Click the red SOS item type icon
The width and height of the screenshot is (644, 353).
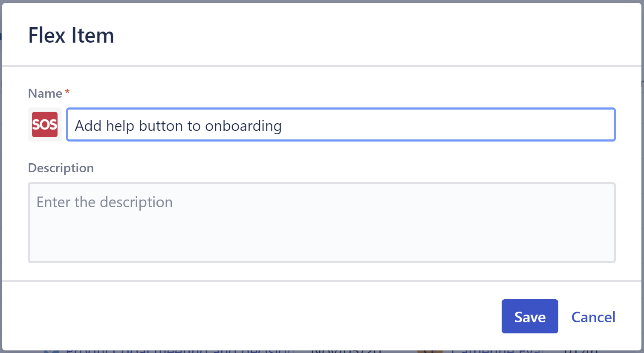point(45,124)
